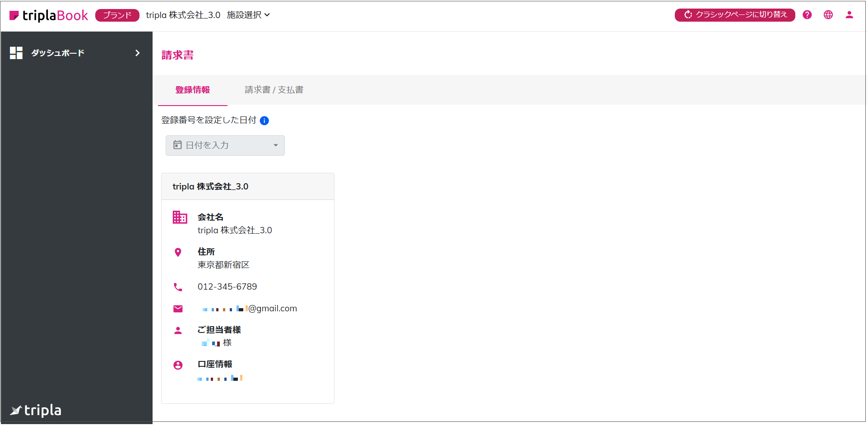
Task: Click the 口座情報 label
Action: 215,364
